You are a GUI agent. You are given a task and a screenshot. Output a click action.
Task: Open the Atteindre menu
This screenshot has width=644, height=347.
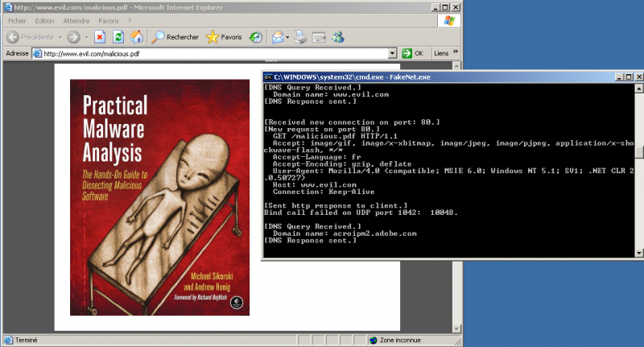(x=77, y=20)
